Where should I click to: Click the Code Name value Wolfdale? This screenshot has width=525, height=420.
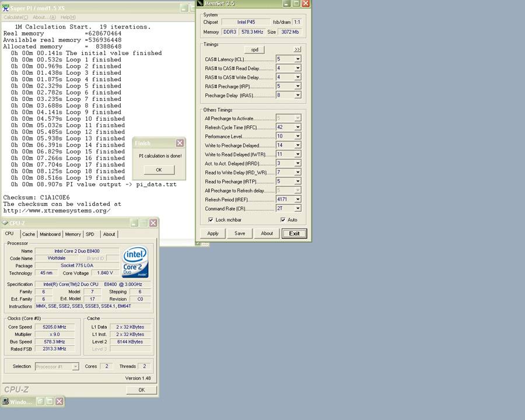click(x=57, y=258)
